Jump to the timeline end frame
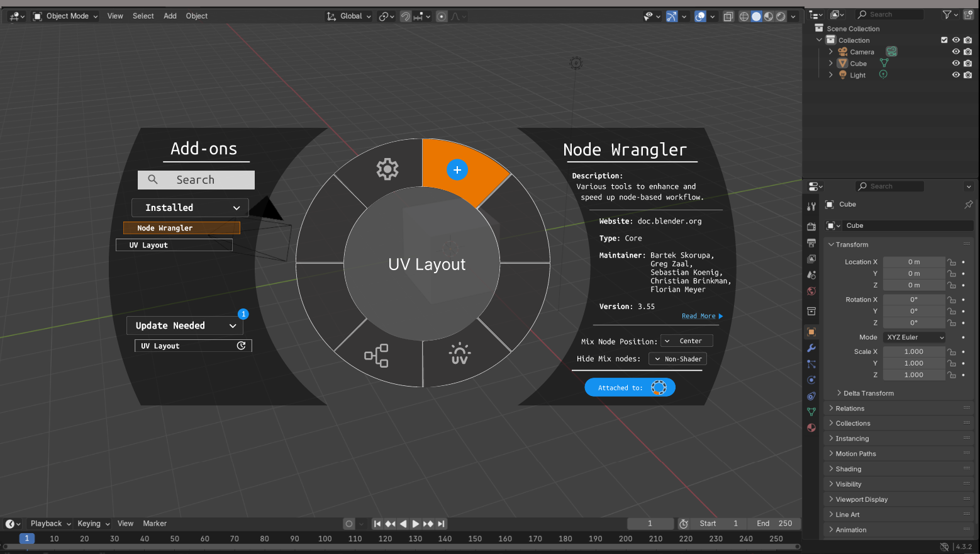This screenshot has height=554, width=980. click(442, 524)
